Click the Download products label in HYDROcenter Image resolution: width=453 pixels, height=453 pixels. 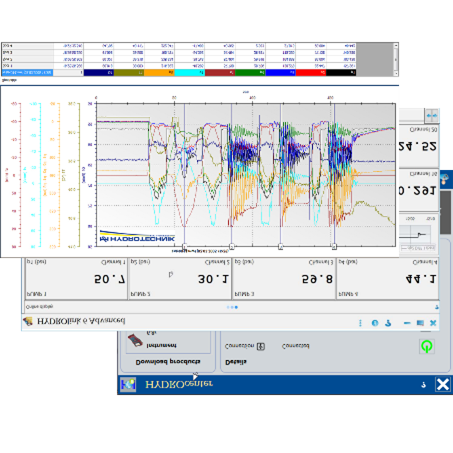[168, 361]
